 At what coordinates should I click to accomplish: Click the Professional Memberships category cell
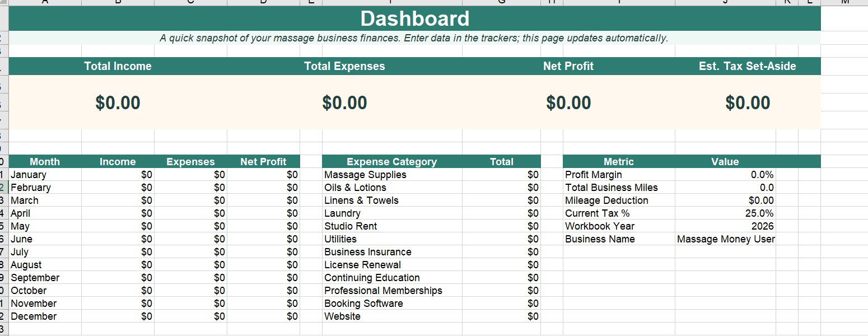tap(392, 291)
